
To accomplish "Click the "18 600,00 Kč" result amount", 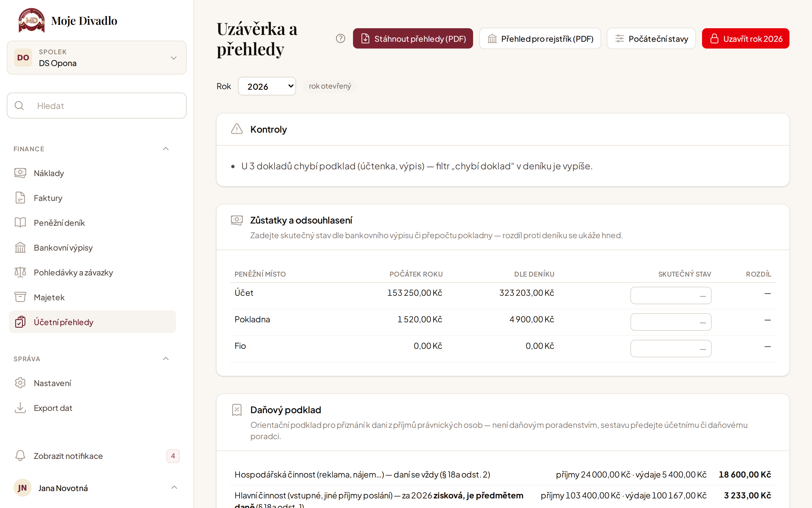I will click(x=745, y=474).
